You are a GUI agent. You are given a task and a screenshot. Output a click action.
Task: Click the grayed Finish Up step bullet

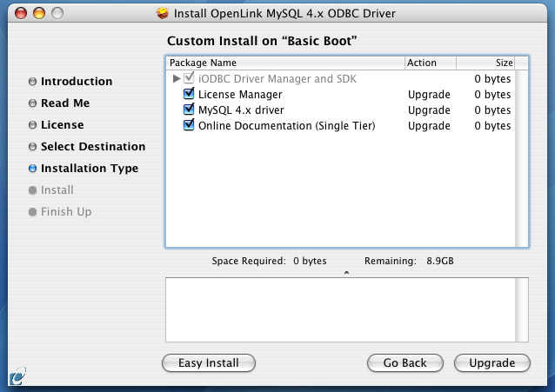click(32, 212)
